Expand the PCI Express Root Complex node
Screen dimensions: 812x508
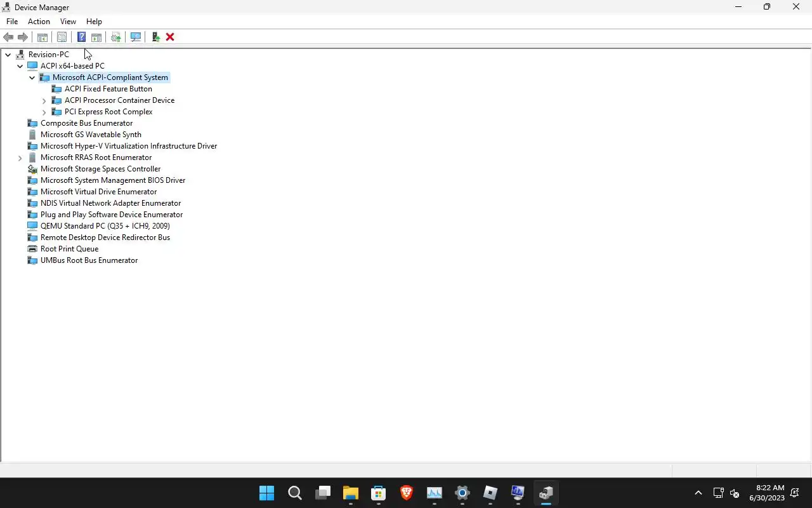44,112
